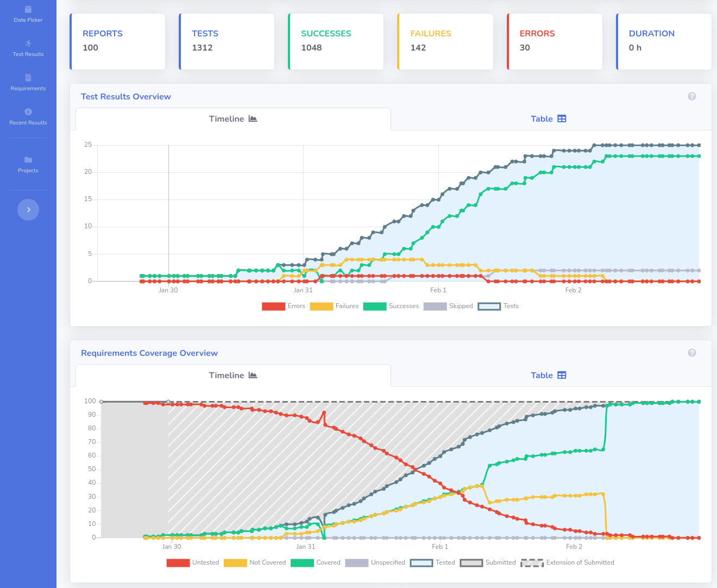Open the Requirements document icon

point(28,78)
